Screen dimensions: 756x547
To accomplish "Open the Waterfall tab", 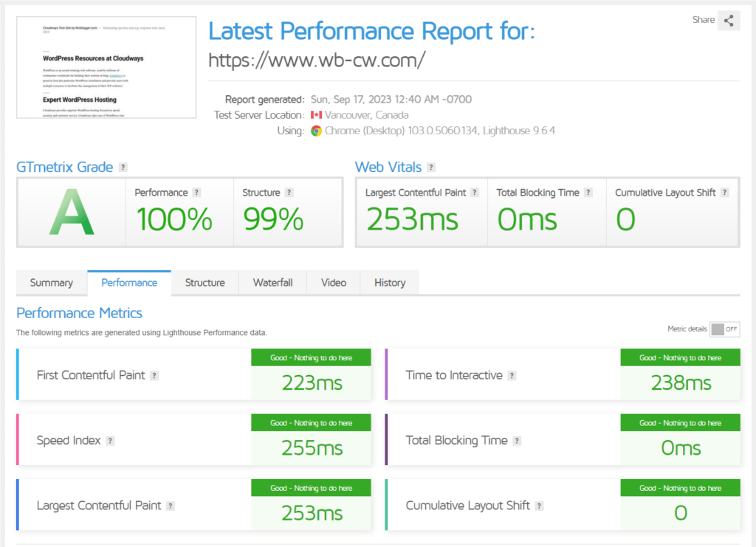I will [x=272, y=283].
